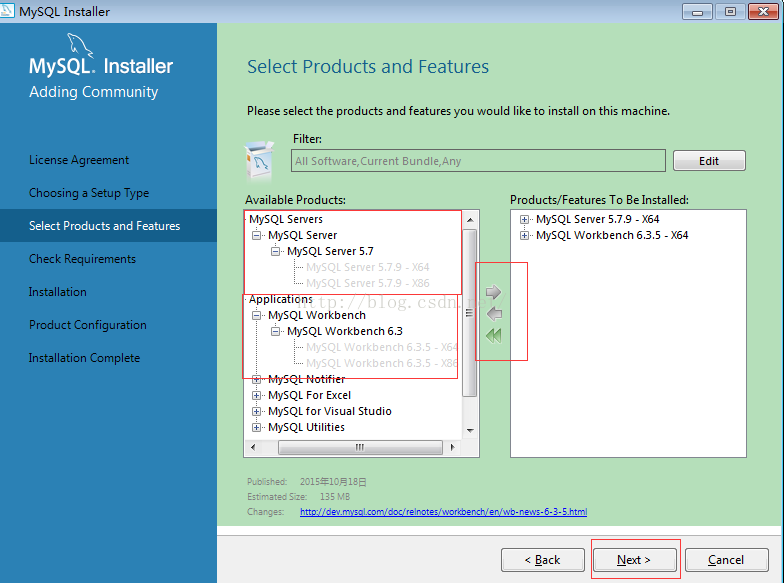
Task: Select the MySQL Utilities tree label
Action: pos(306,427)
